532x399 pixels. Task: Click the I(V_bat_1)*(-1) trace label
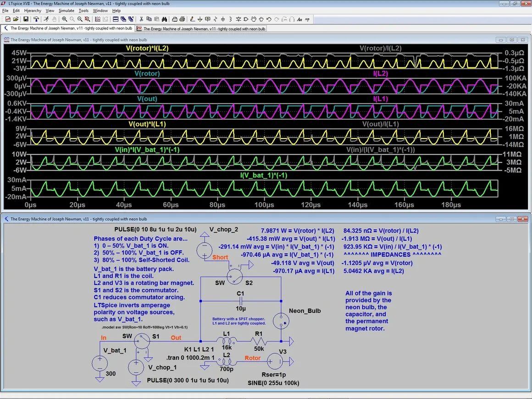(264, 175)
